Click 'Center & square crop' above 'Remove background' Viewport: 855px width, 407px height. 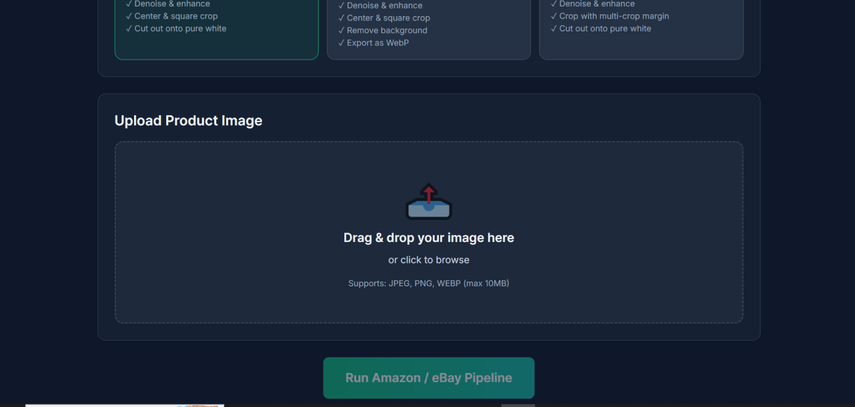coord(384,18)
